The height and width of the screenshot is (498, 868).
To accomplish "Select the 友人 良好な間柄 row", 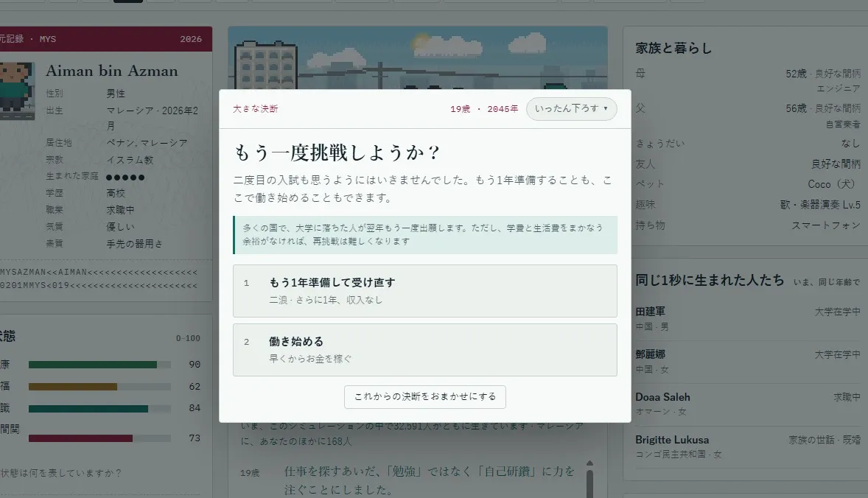I will (748, 164).
